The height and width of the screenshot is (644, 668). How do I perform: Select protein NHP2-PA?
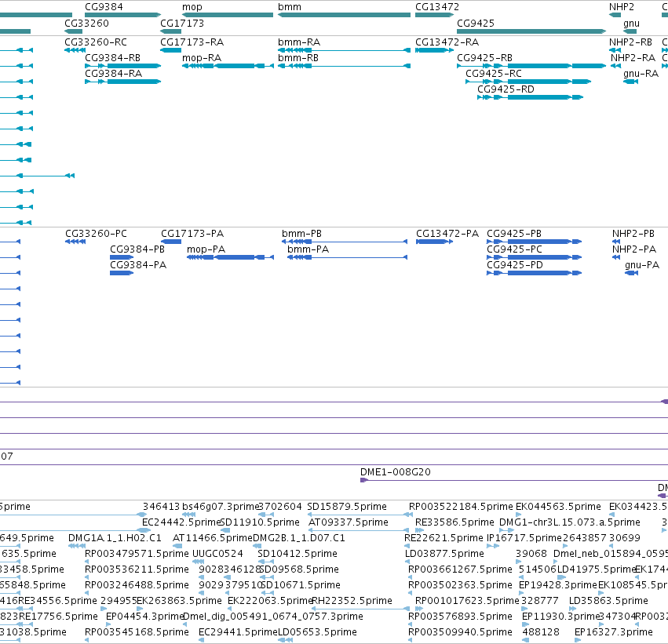click(616, 257)
